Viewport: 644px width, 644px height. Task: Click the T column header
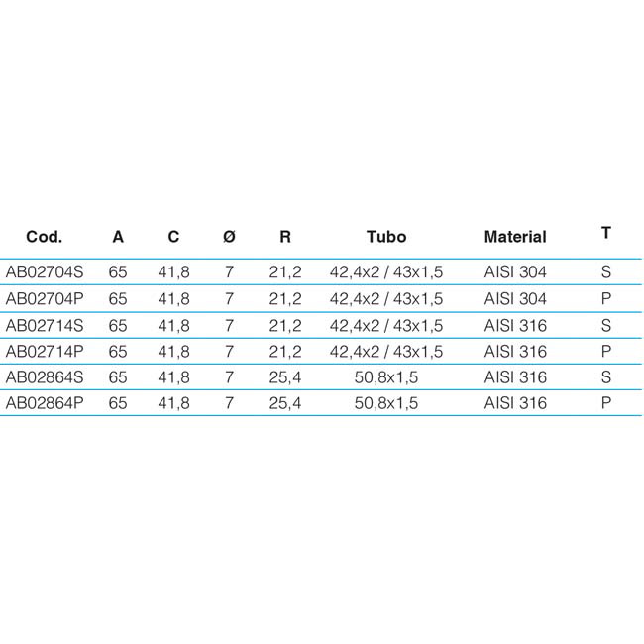pyautogui.click(x=605, y=233)
